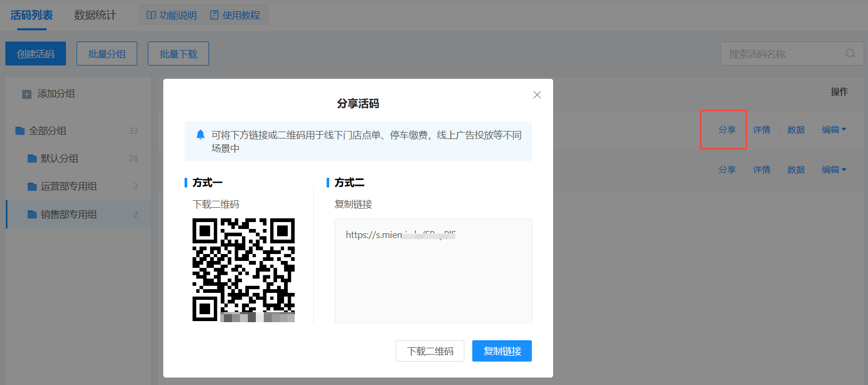Switch to 活码列表 tab
Image resolution: width=868 pixels, height=385 pixels.
pyautogui.click(x=31, y=15)
